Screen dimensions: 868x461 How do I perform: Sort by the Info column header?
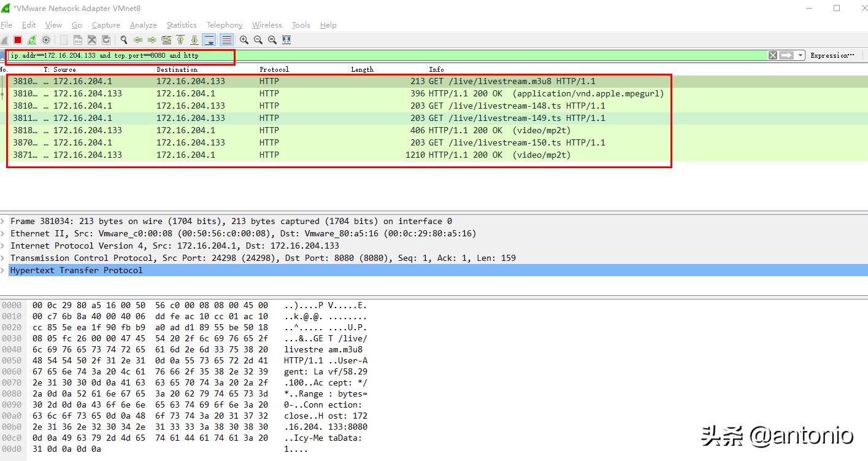click(x=647, y=69)
